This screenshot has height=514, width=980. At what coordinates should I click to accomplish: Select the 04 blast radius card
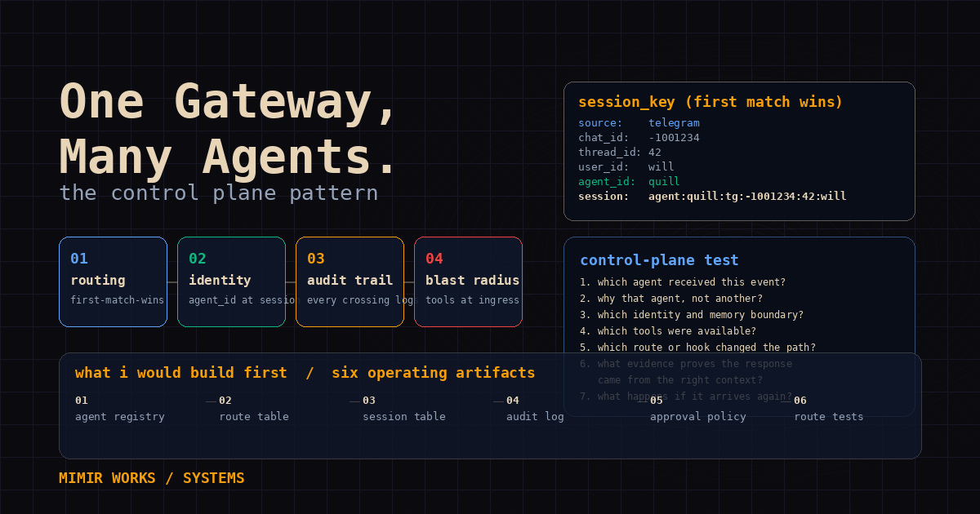pyautogui.click(x=468, y=281)
